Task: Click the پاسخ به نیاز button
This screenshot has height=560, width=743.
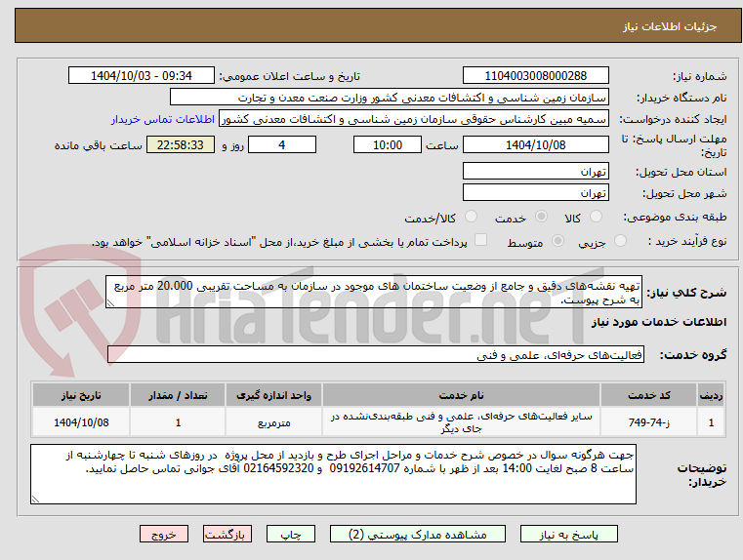Action: [x=568, y=534]
